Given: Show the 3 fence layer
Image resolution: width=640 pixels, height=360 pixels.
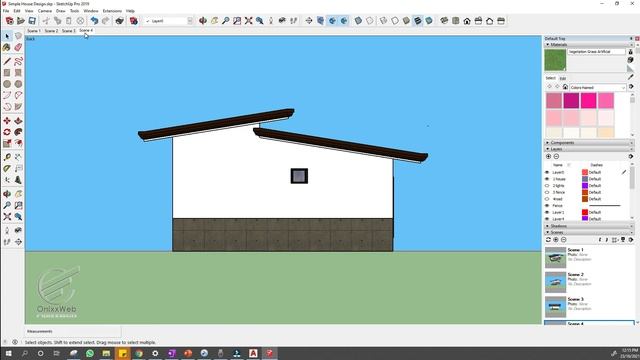Looking at the screenshot, I should click(547, 192).
